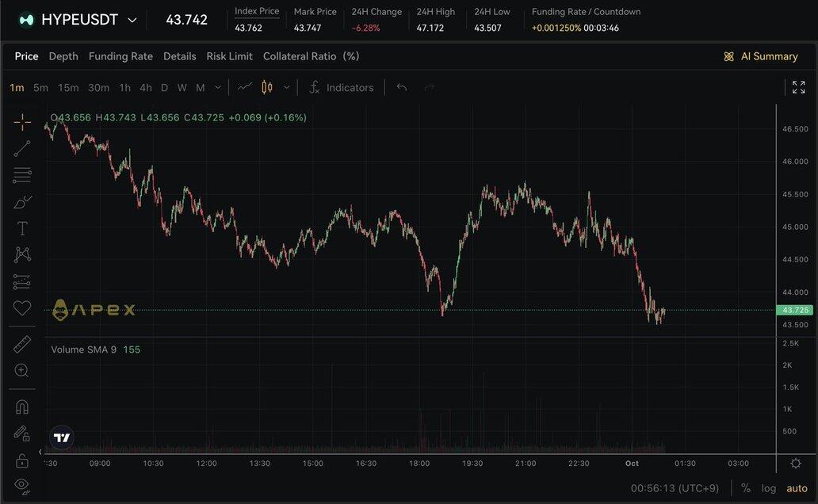Screen dimensions: 818x504
Task: Open the Funding Rate tab
Action: coord(120,56)
